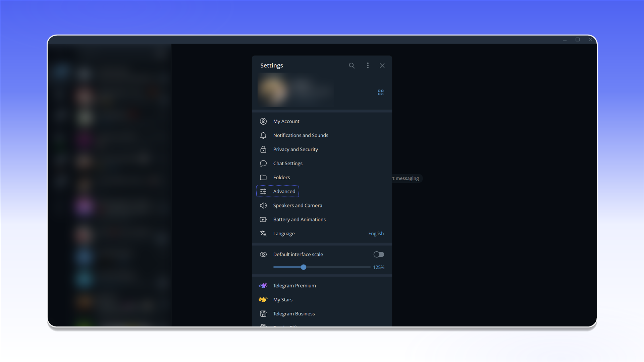Maximize the Telegram window
This screenshot has width=644, height=362.
point(578,40)
